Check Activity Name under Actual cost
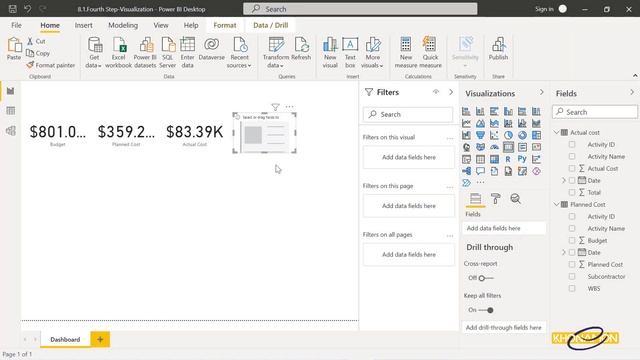The height and width of the screenshot is (360, 640). pos(572,156)
